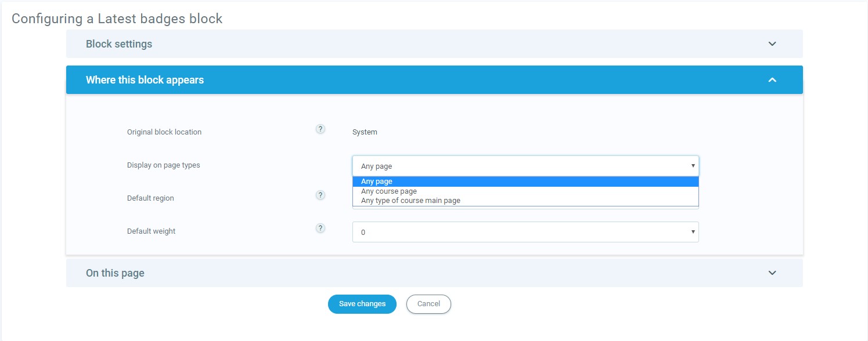Click arrow on Default weight dropdown
Screen dimensions: 868x341
(693, 232)
